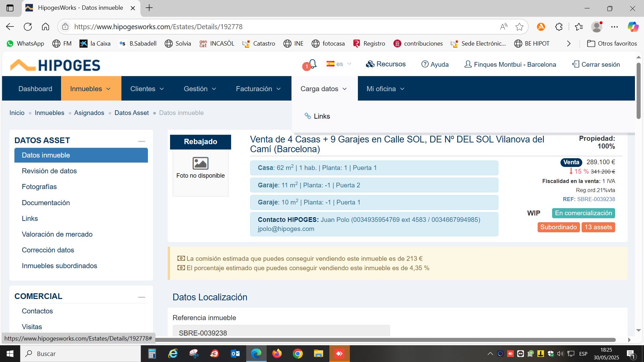644x362 pixels.
Task: Collapse the DATOS ASSET panel
Action: (x=142, y=141)
